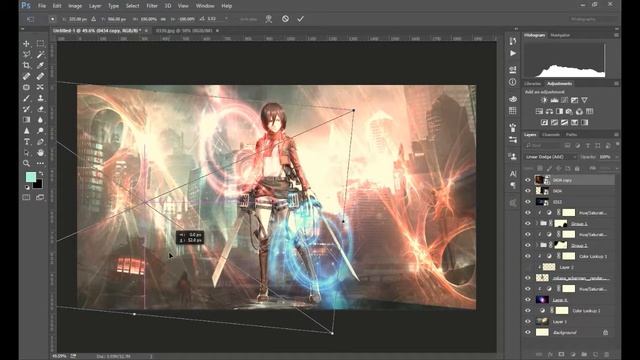The width and height of the screenshot is (640, 360).
Task: Select the Lasso tool
Action: [x=27, y=54]
